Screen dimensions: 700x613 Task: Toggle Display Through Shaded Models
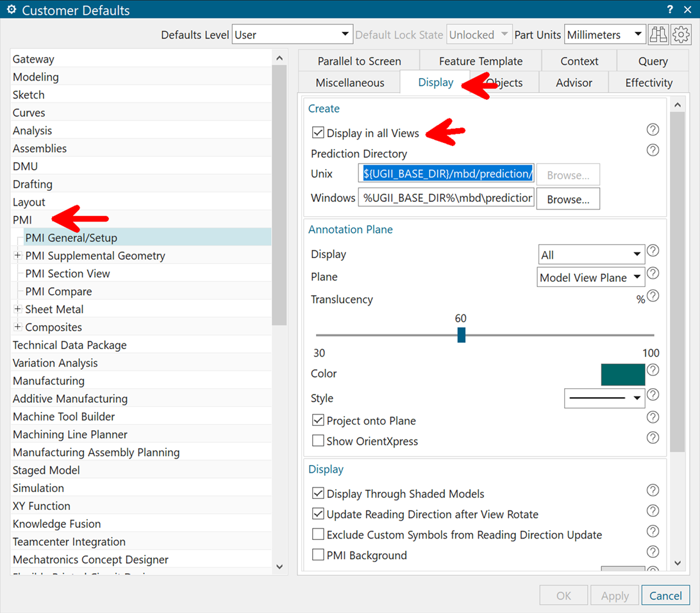point(318,493)
